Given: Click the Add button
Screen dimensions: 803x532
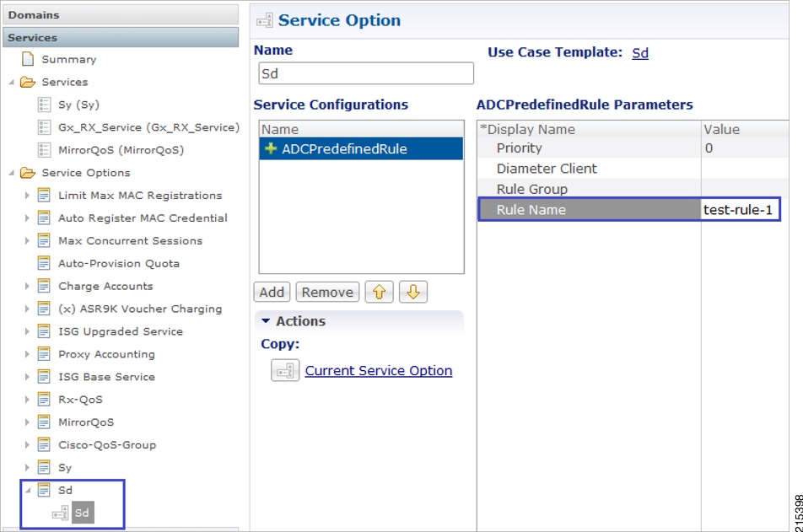Looking at the screenshot, I should click(272, 292).
